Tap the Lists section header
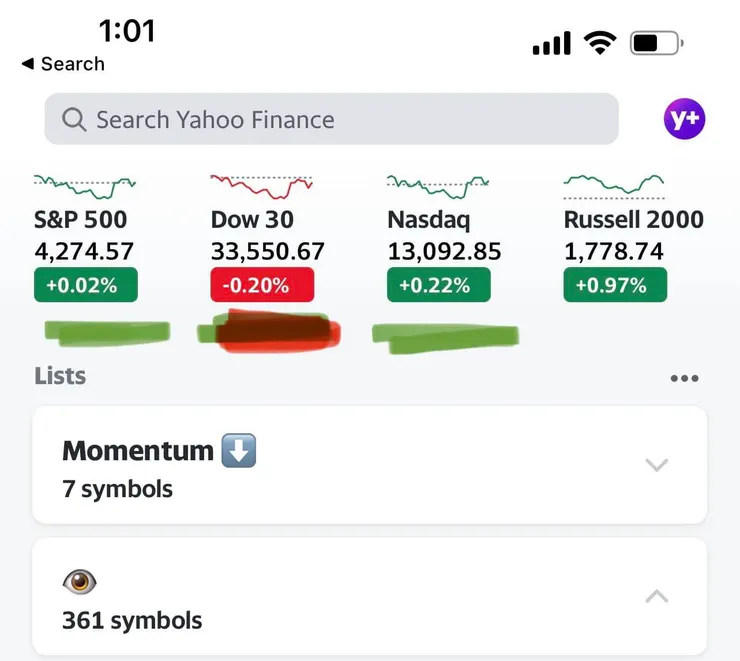The width and height of the screenshot is (740, 661). [x=60, y=376]
